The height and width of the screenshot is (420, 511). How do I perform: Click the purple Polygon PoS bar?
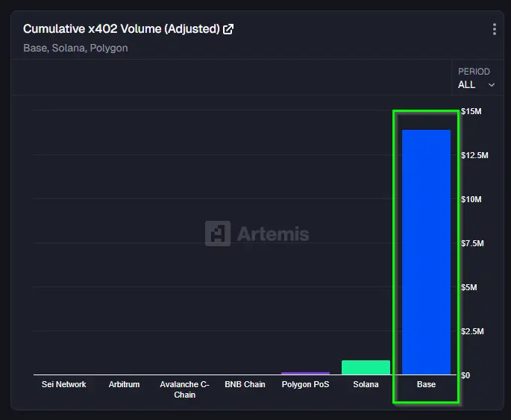[x=305, y=372]
